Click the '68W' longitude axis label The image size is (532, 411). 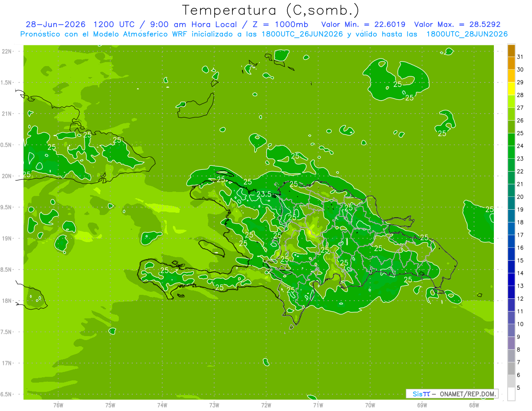tap(474, 405)
